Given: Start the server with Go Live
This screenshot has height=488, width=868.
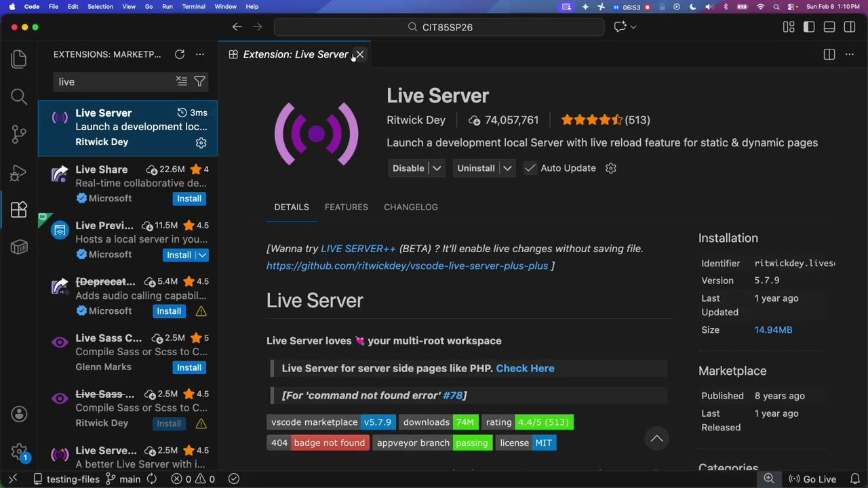Looking at the screenshot, I should [x=812, y=479].
